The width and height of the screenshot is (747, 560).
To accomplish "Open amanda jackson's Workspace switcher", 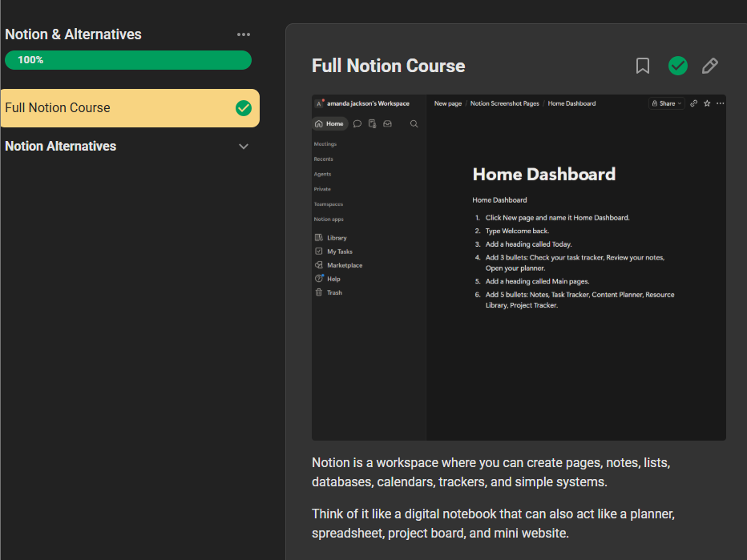I will tap(368, 103).
